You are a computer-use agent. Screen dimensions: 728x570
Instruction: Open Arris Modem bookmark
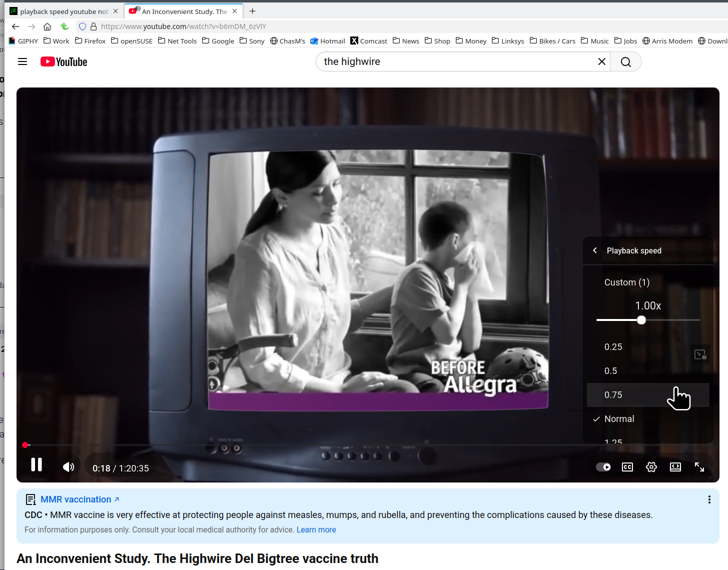coord(667,41)
